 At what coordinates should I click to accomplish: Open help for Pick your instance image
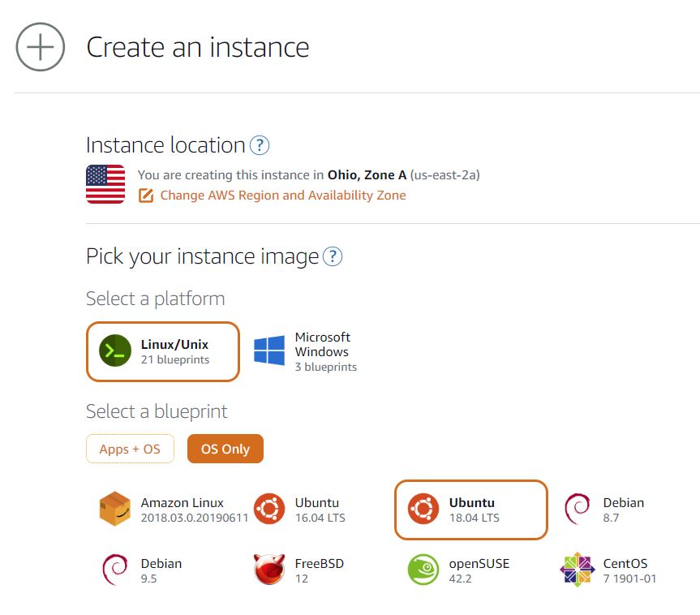333,256
